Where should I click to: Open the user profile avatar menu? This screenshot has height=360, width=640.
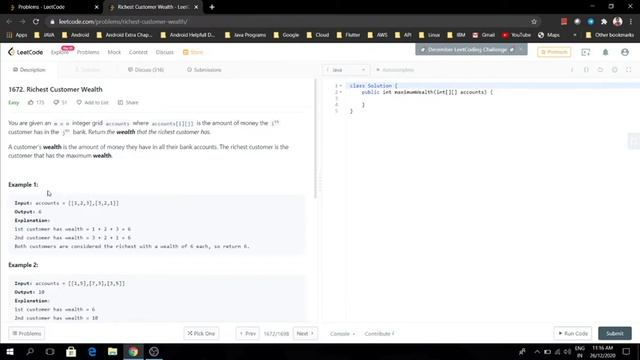point(624,52)
